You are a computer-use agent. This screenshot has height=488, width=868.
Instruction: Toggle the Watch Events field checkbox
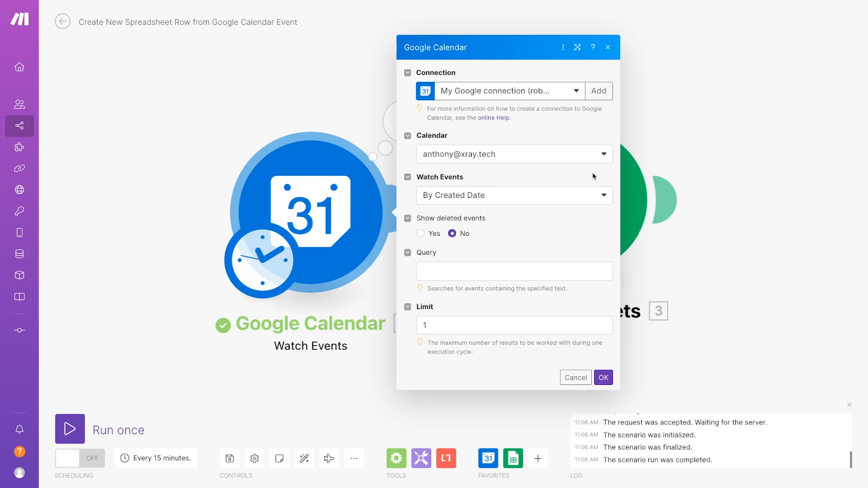pyautogui.click(x=408, y=177)
